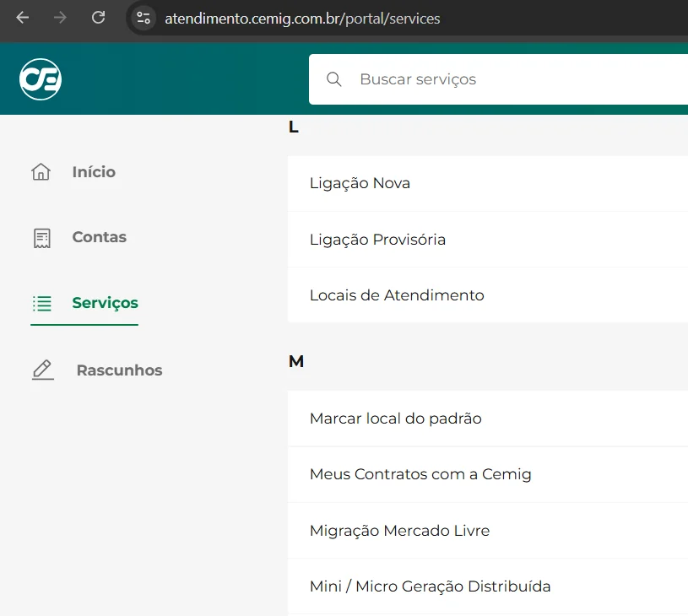Click the house icon beside Início
The image size is (688, 616).
point(41,171)
